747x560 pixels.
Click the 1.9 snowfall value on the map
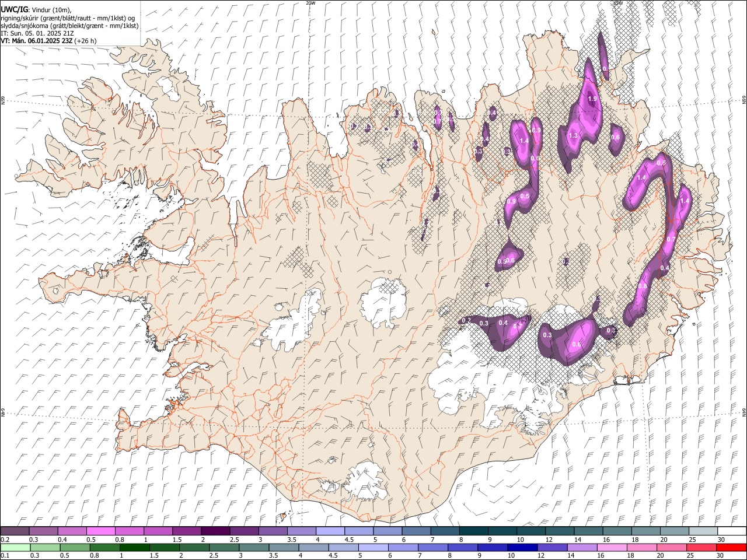pyautogui.click(x=592, y=99)
